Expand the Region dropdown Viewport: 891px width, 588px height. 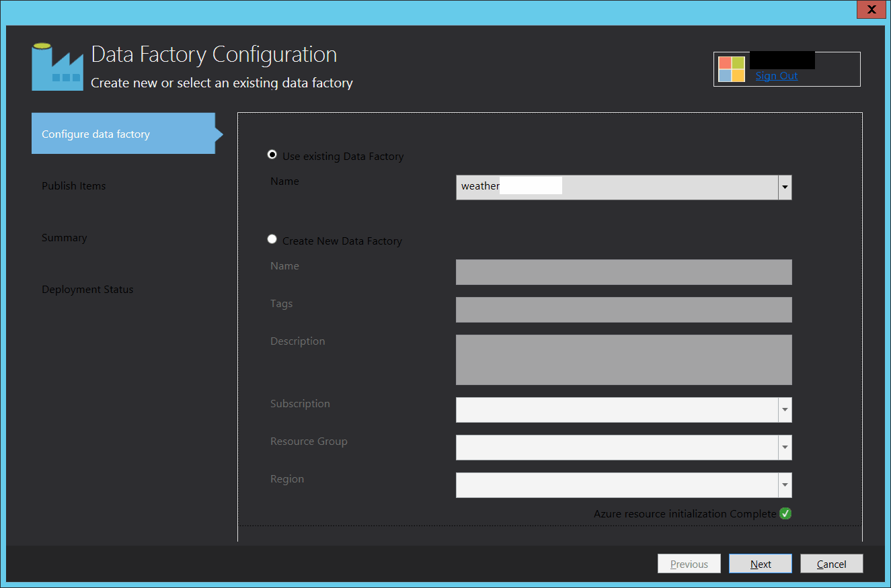tap(785, 485)
